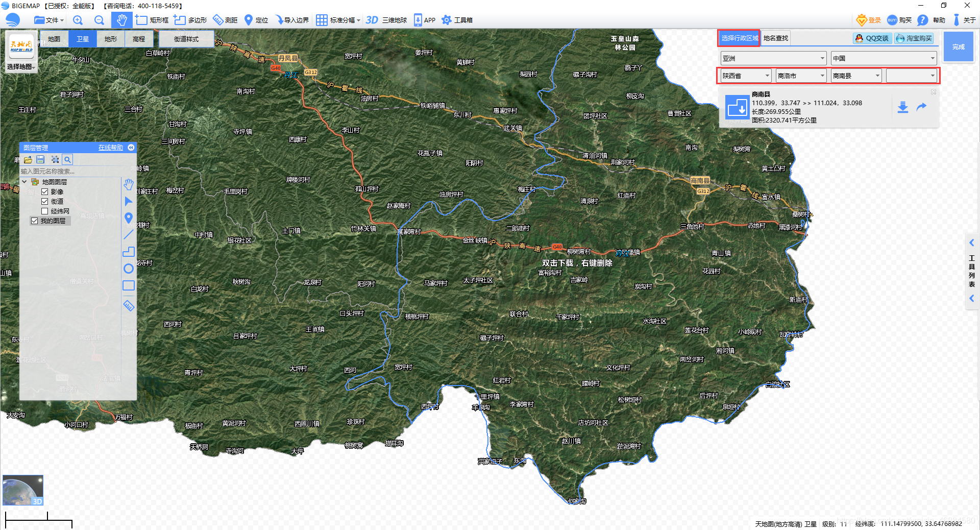Click the 商南县 region boundary icon
This screenshot has height=530, width=980.
coord(737,107)
